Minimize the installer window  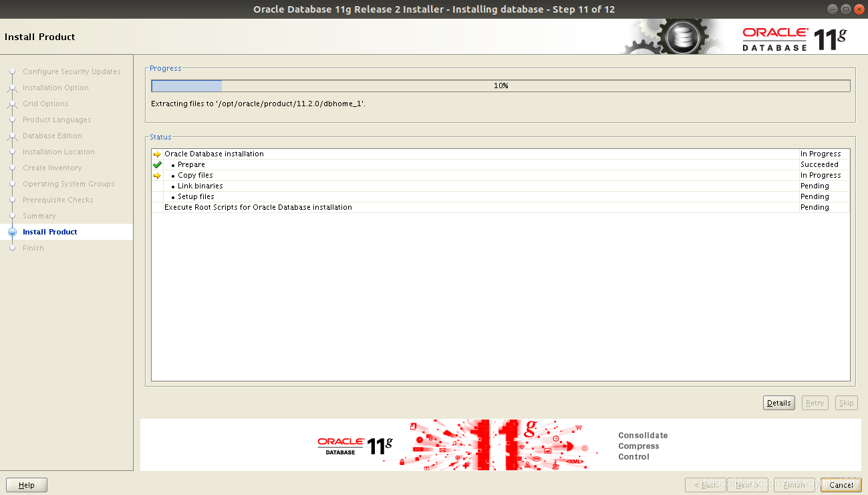(x=832, y=9)
